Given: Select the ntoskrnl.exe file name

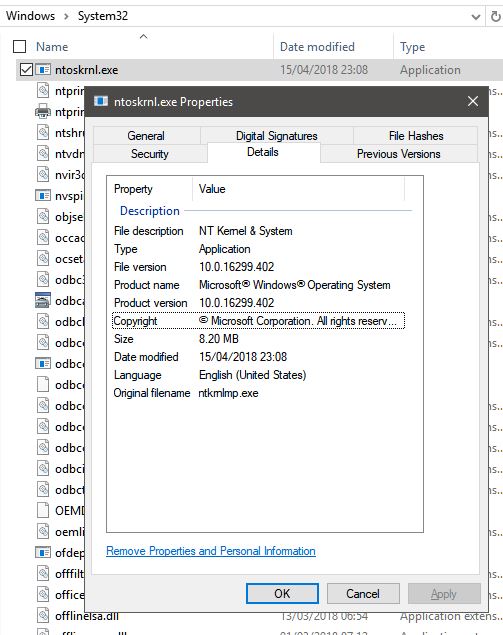Looking at the screenshot, I should point(87,70).
